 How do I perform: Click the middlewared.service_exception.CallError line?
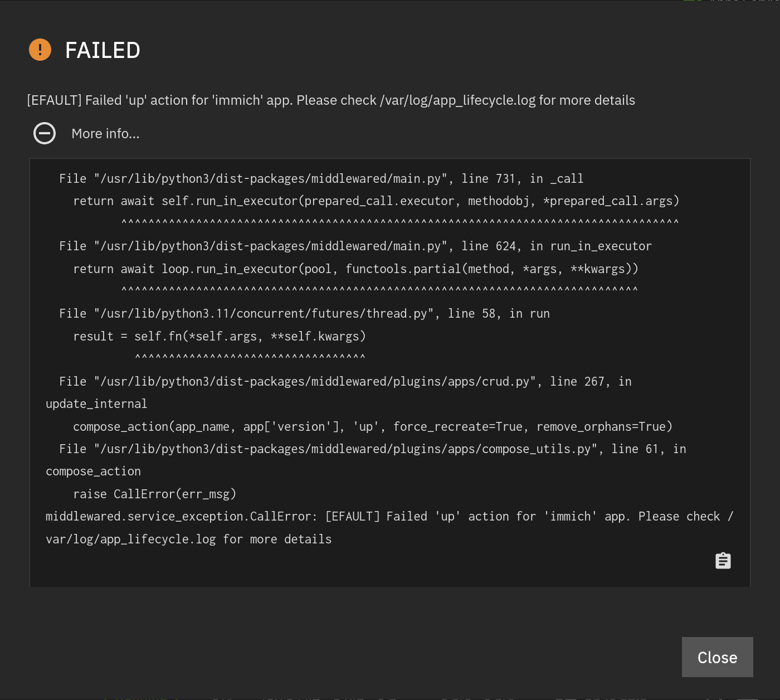click(389, 517)
